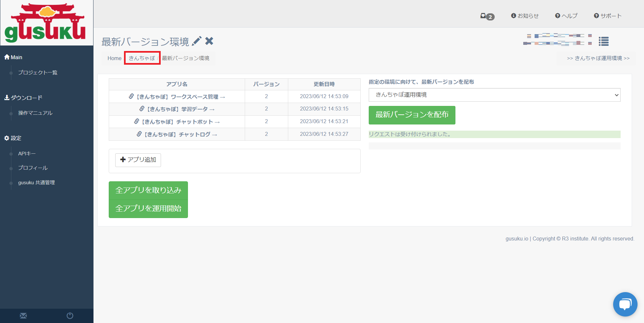Open the chat support bubble widget

pos(625,304)
